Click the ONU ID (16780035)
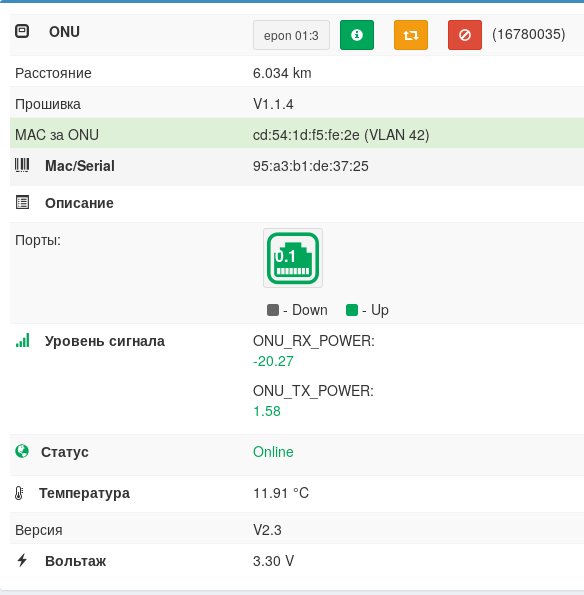584x595 pixels. point(529,35)
